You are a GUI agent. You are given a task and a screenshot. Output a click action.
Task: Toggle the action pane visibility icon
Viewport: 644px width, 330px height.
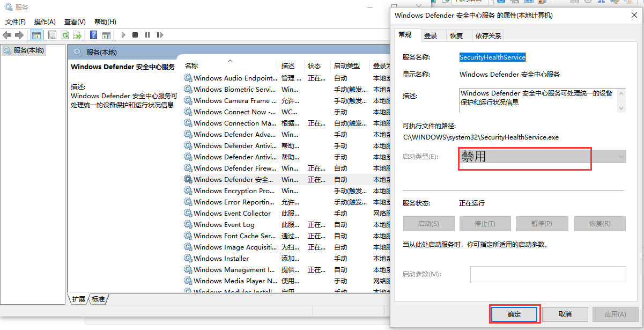106,35
